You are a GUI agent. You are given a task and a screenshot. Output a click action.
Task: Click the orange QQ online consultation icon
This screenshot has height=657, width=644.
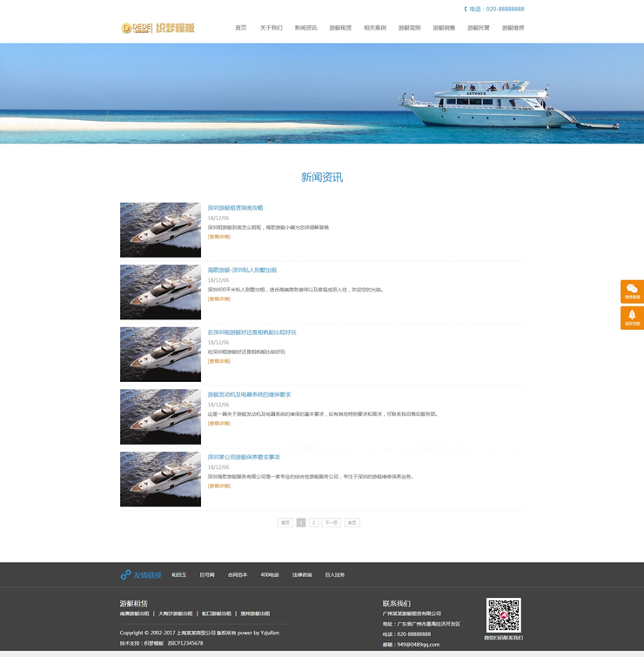(x=632, y=317)
